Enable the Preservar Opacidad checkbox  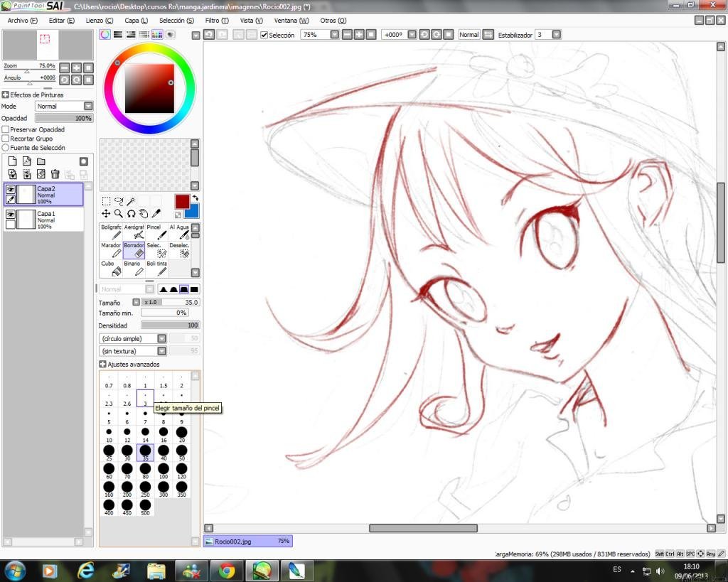(x=6, y=129)
